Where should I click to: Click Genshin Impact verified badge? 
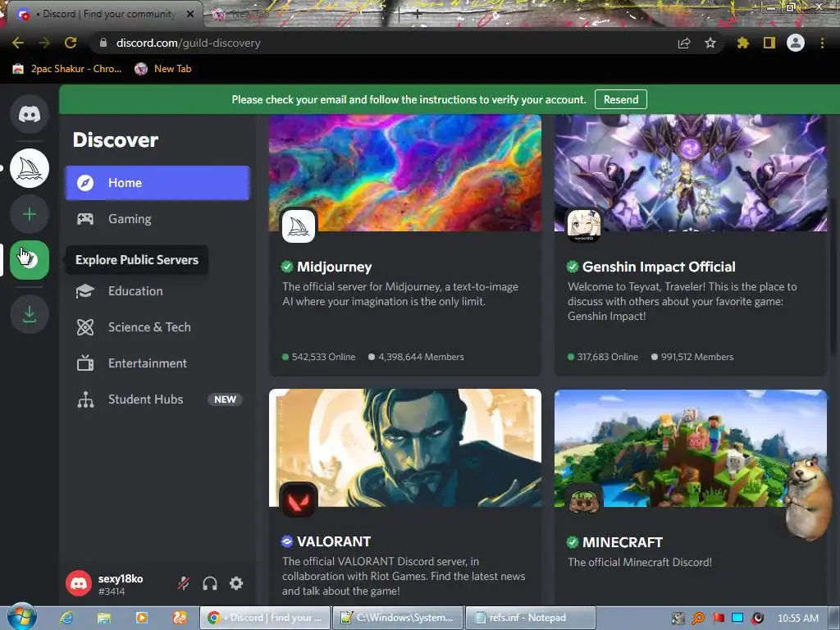point(572,267)
